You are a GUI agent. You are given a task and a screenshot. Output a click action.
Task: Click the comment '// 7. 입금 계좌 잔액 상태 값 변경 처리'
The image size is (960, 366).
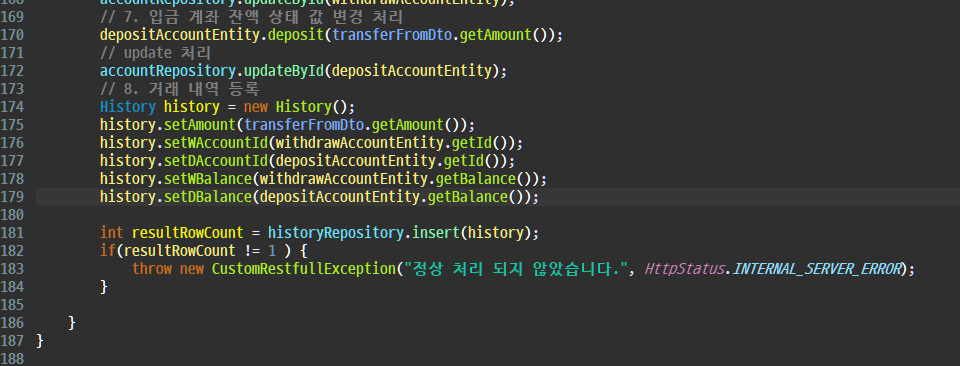click(x=251, y=17)
